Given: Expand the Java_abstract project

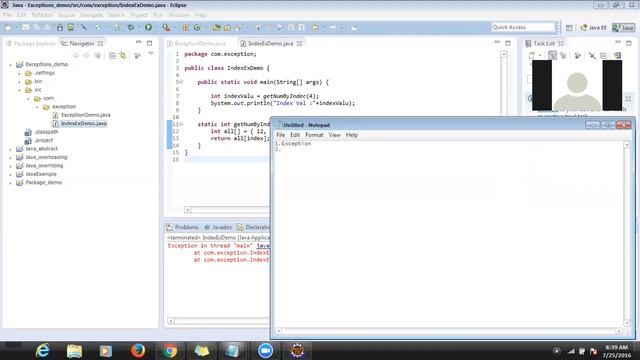Looking at the screenshot, I should point(11,149).
